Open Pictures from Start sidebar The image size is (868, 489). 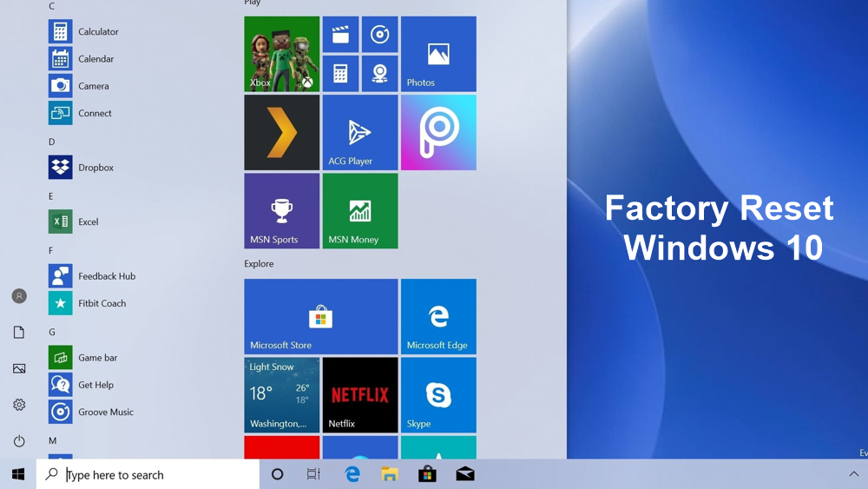[x=19, y=368]
